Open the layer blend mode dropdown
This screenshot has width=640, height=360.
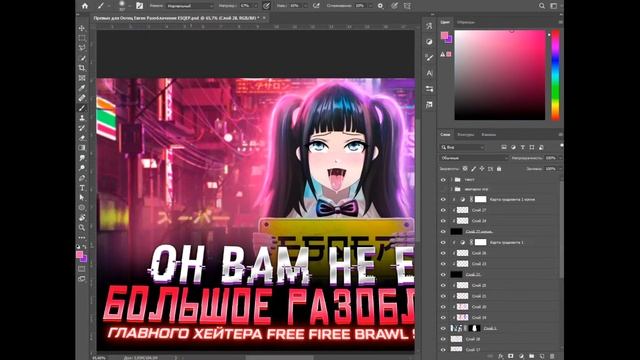(474, 158)
